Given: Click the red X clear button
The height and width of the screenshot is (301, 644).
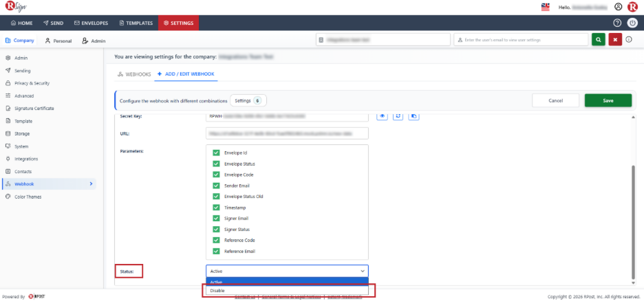Looking at the screenshot, I should click(615, 40).
